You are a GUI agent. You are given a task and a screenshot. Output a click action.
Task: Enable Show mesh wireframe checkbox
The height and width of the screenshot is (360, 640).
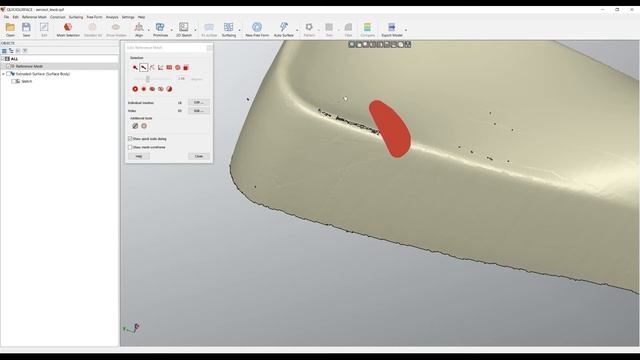point(130,147)
